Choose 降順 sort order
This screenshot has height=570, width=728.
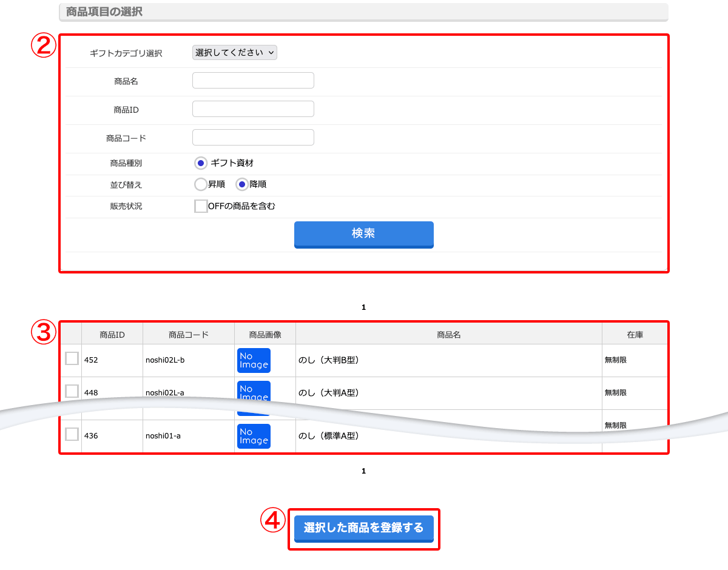click(x=242, y=184)
